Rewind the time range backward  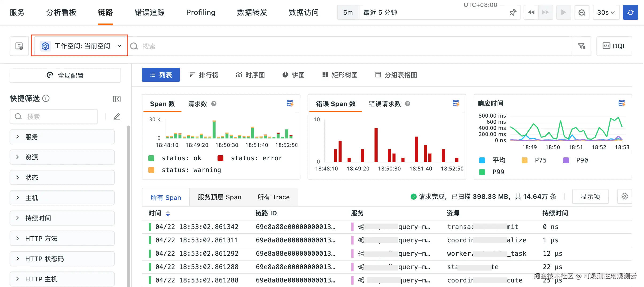(x=531, y=13)
